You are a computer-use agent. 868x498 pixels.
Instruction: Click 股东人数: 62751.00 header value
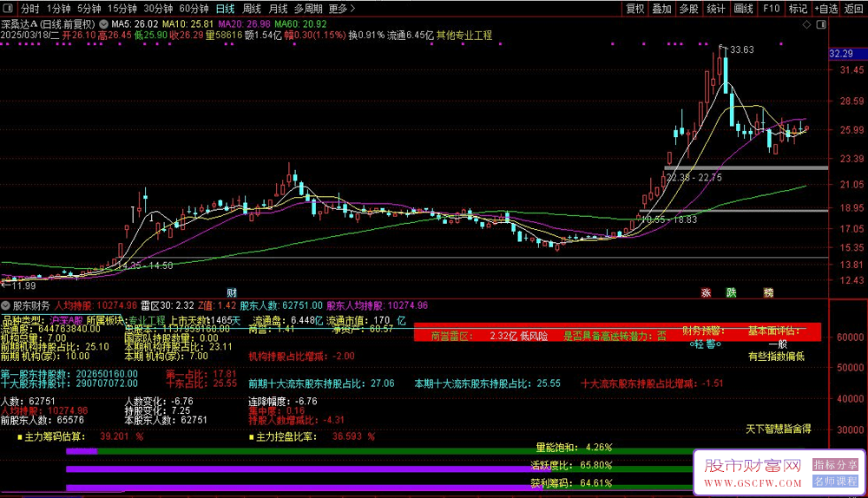(280, 305)
